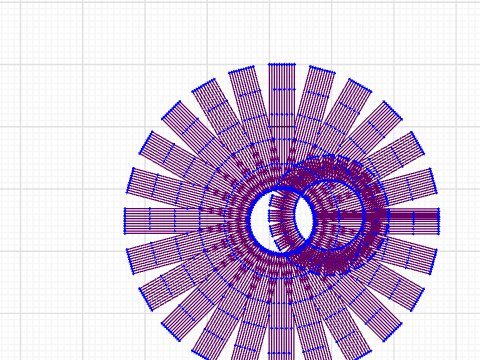Click the blue end nodes of the right horizontal spoke
This screenshot has height=360, width=480.
[439, 218]
